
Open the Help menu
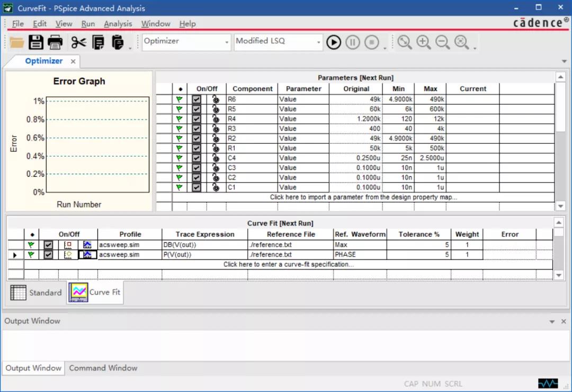[187, 24]
